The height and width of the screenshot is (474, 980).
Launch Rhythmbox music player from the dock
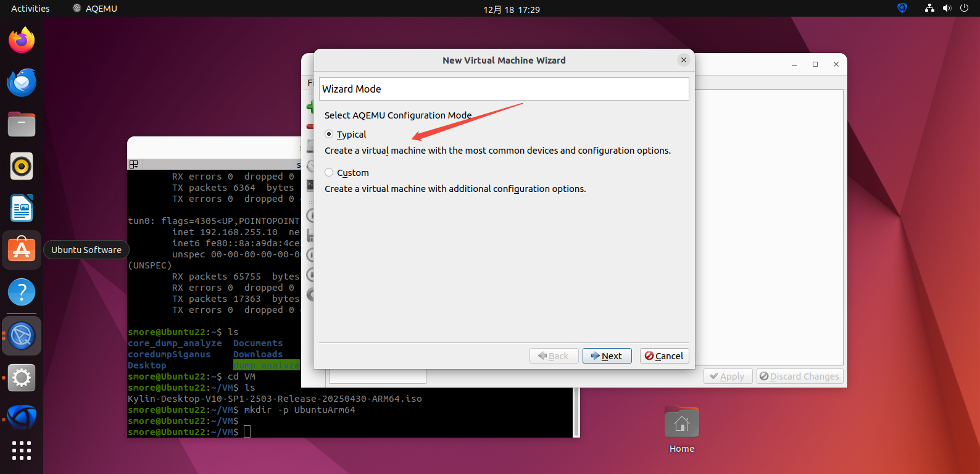[22, 166]
